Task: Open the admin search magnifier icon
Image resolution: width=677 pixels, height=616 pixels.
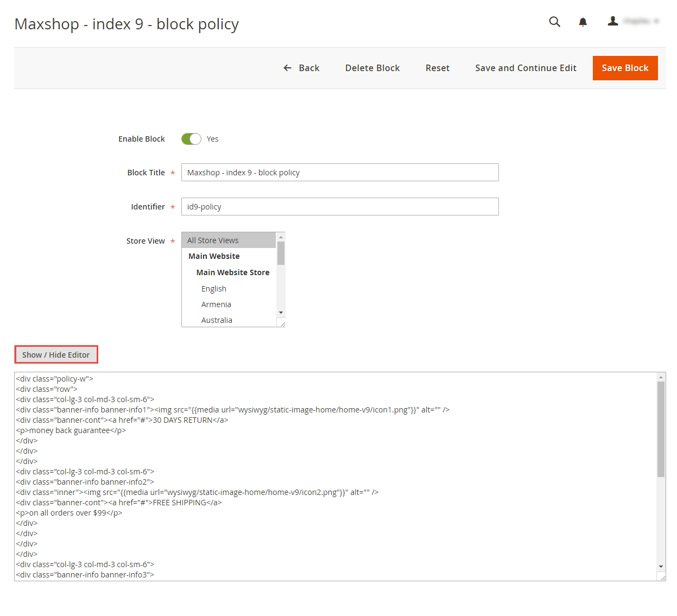Action: [x=554, y=22]
